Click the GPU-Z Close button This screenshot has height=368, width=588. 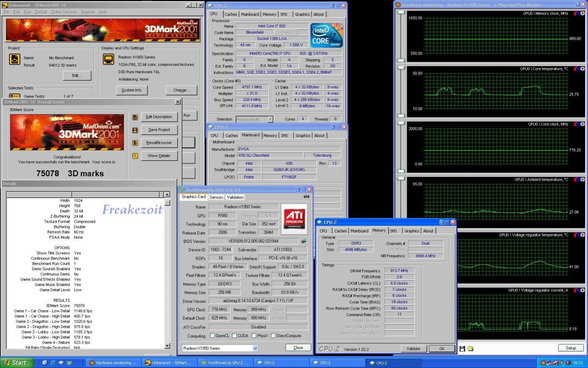point(298,347)
